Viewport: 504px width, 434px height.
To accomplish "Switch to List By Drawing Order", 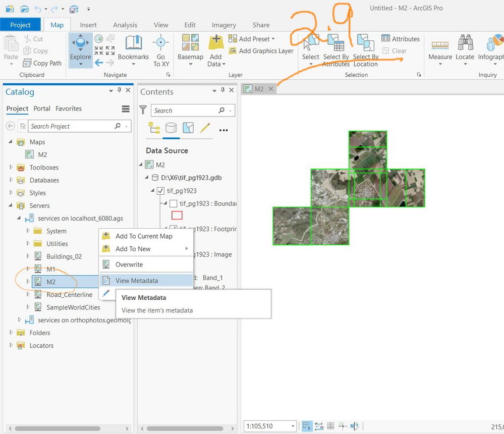I will (x=154, y=128).
